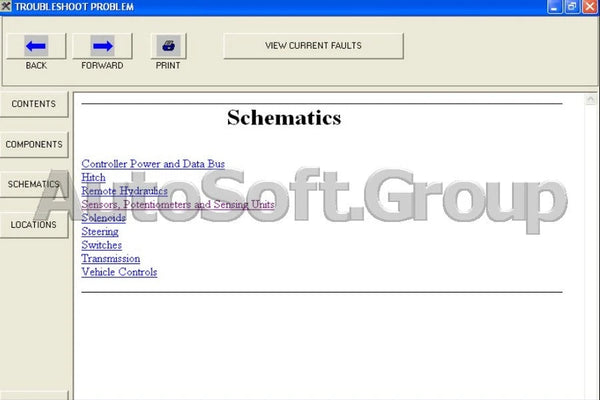Open the Vehicle Controls schematic

pyautogui.click(x=119, y=272)
